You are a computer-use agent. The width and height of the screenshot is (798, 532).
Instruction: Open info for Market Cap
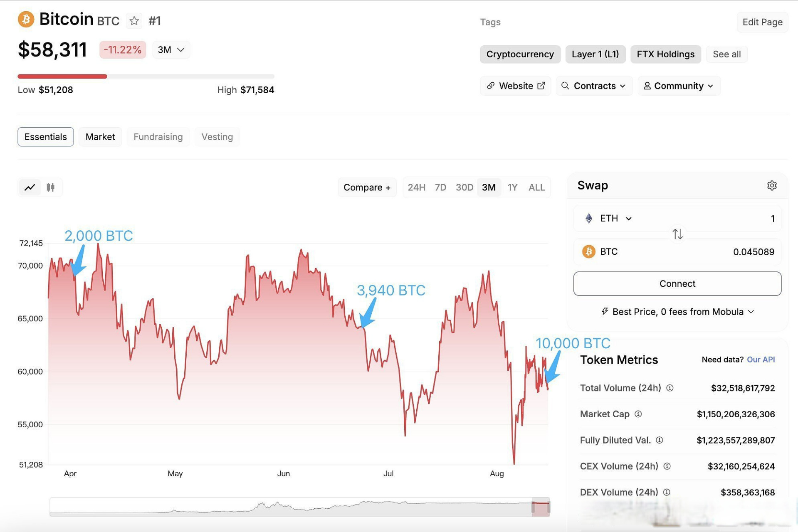point(638,414)
